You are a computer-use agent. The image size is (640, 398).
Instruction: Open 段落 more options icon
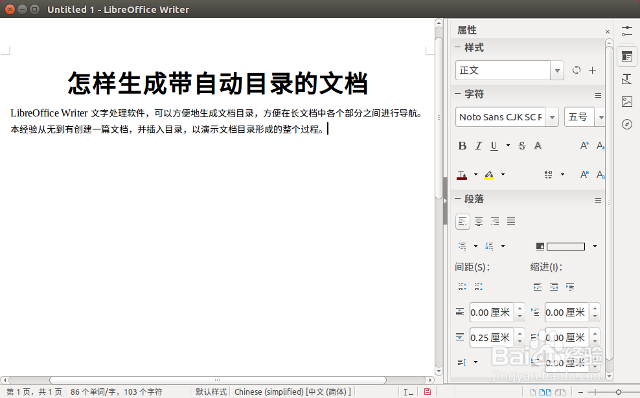598,200
